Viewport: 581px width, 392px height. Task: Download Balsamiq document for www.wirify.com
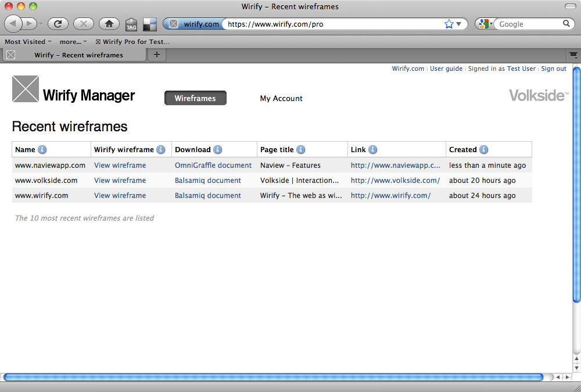tap(208, 196)
